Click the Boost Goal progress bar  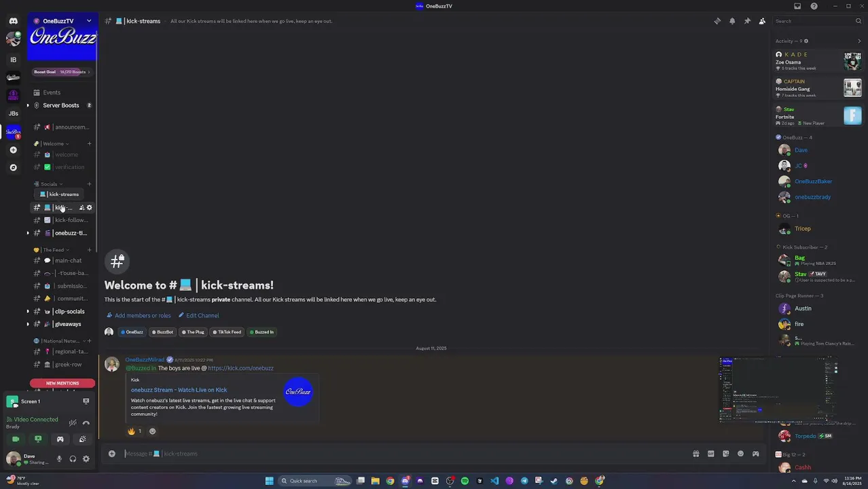61,72
